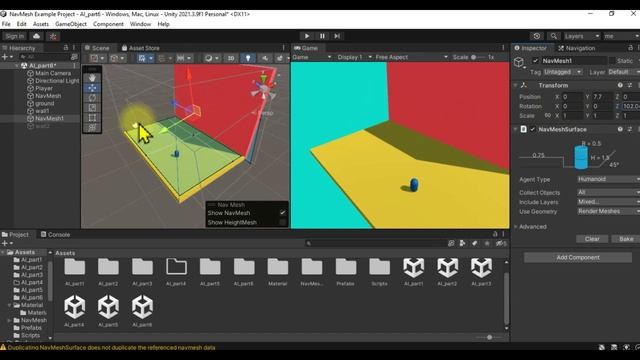Click the Position Y input field

pos(602,97)
